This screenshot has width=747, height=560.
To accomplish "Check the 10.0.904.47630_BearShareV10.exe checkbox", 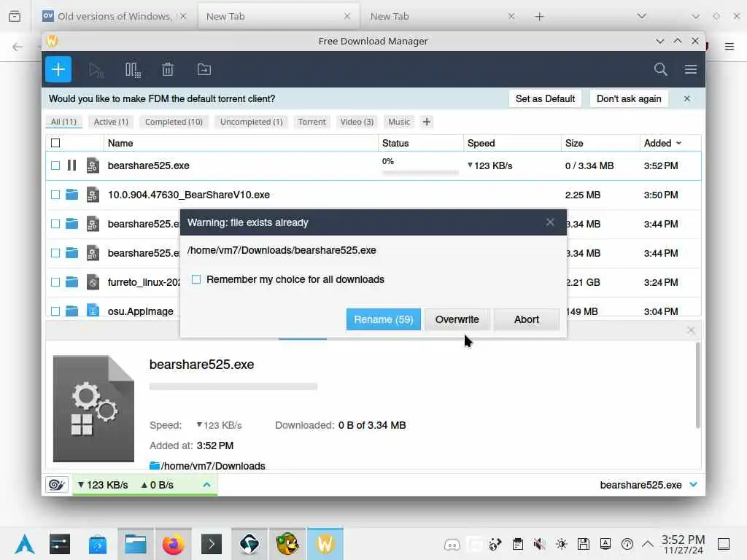I will tap(55, 194).
